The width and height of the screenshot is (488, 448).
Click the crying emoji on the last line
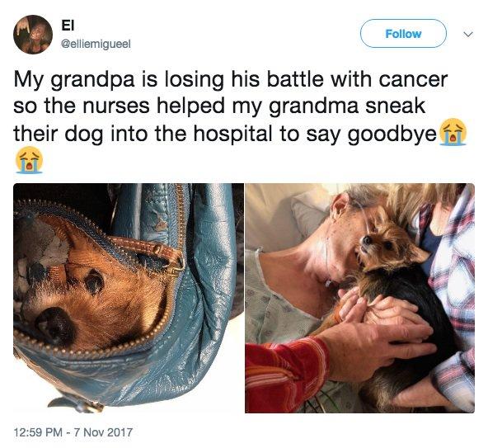pyautogui.click(x=29, y=159)
